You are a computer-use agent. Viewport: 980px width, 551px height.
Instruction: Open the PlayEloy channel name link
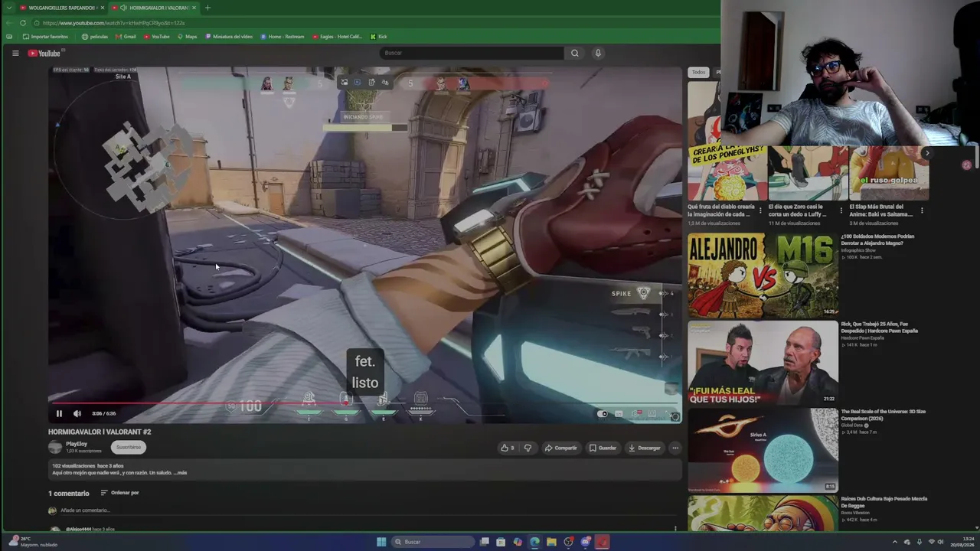(x=77, y=444)
